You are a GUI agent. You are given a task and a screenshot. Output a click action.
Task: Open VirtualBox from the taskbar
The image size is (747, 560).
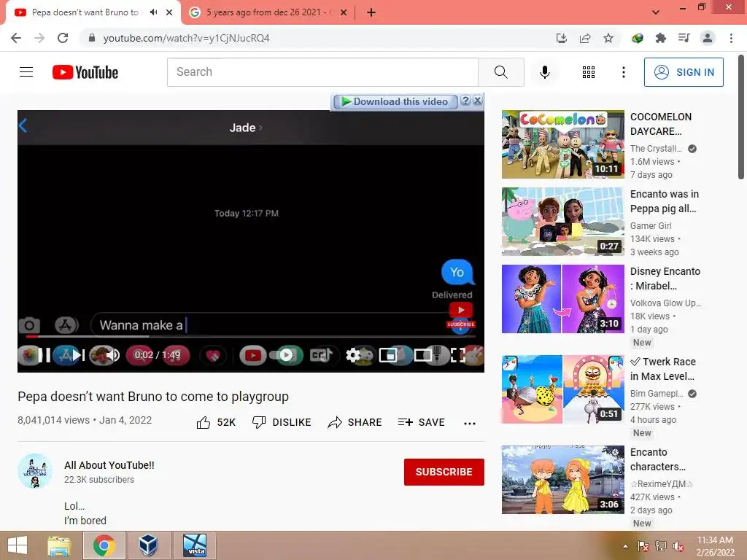pyautogui.click(x=148, y=545)
